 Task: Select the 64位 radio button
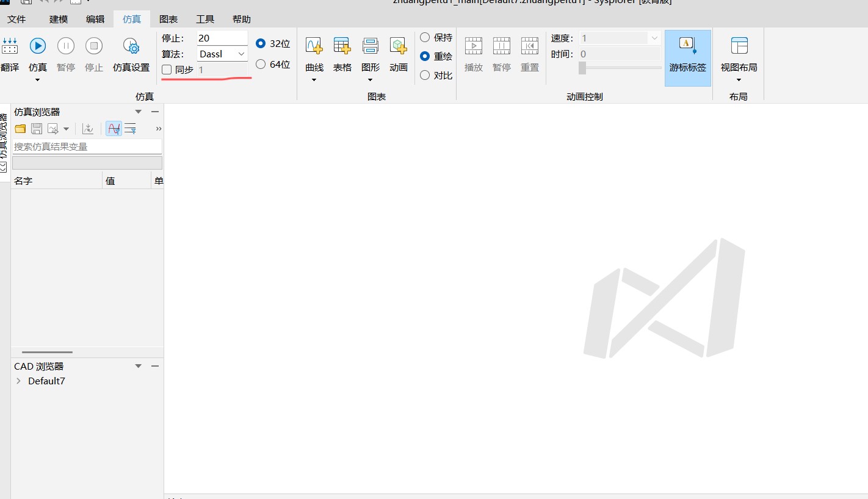coord(261,64)
